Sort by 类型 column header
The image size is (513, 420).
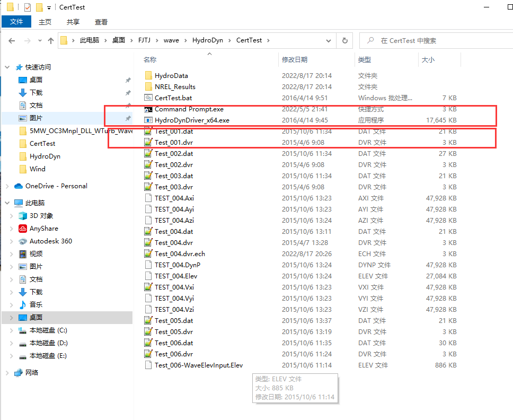click(x=365, y=59)
